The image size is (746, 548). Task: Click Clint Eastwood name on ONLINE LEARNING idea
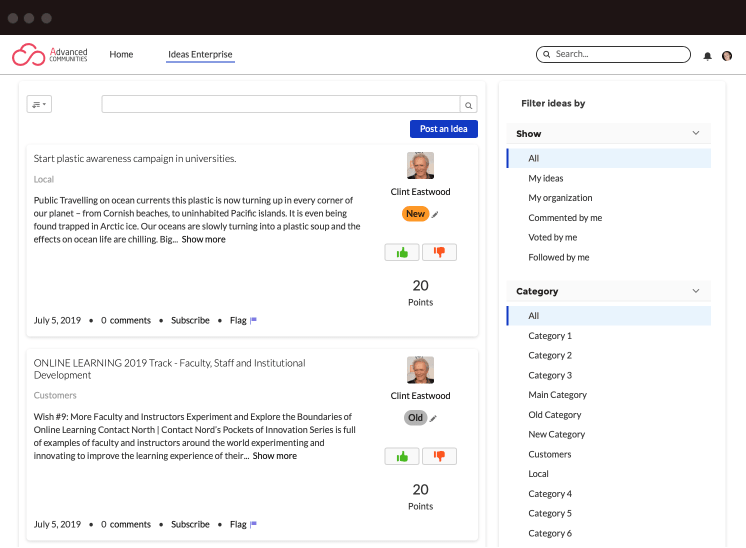click(x=421, y=396)
